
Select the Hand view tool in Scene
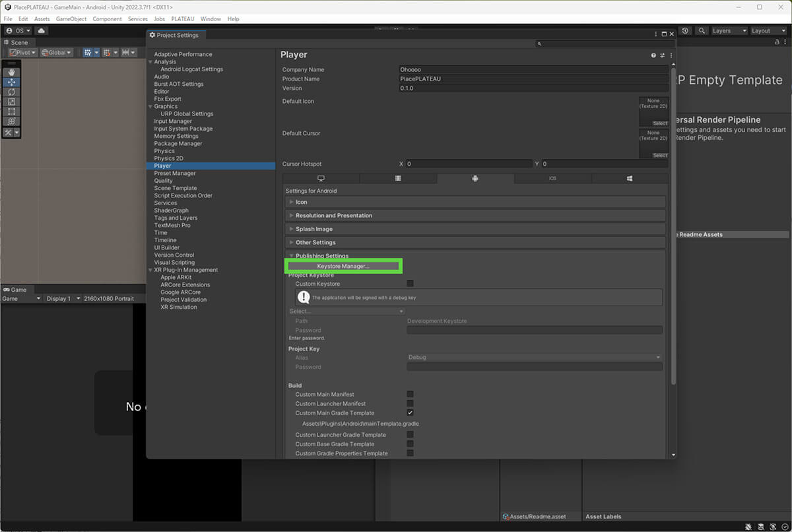[11, 72]
